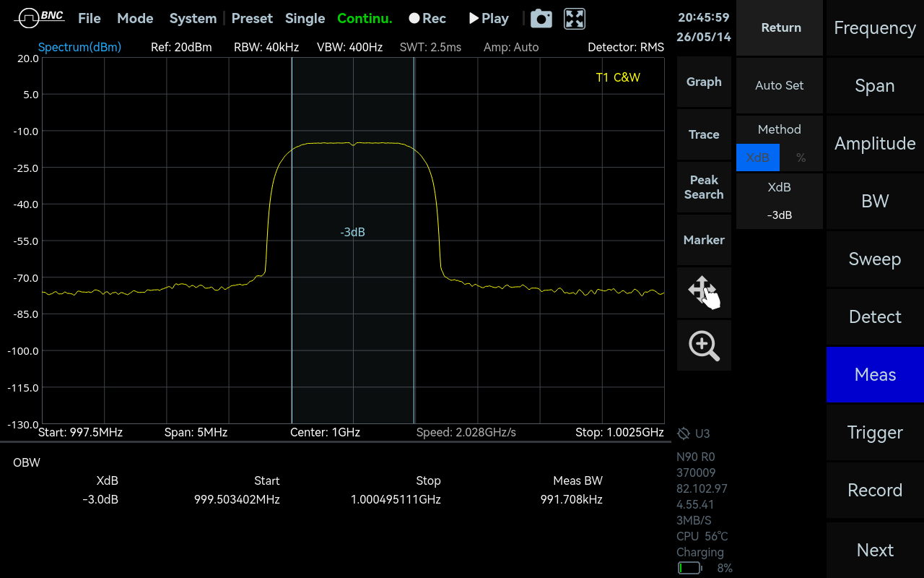Click the Center: 1GHz label
The height and width of the screenshot is (578, 924).
[325, 432]
